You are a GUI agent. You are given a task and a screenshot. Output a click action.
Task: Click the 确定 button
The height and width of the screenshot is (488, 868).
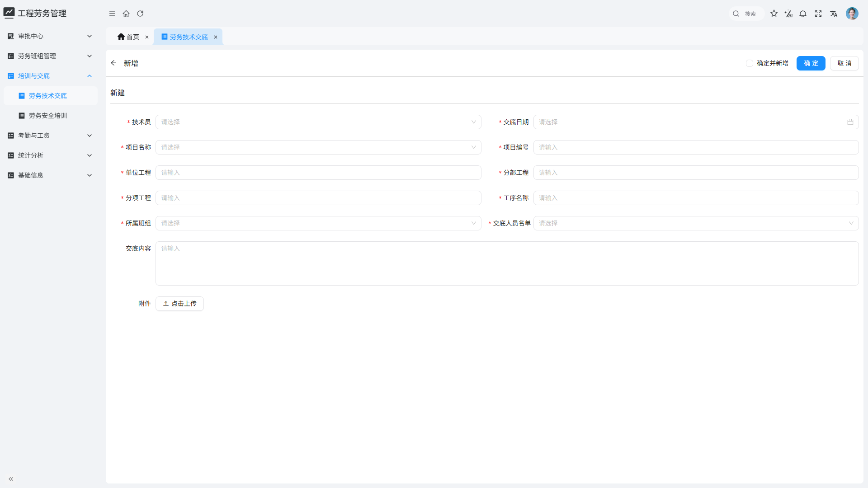[x=811, y=63]
